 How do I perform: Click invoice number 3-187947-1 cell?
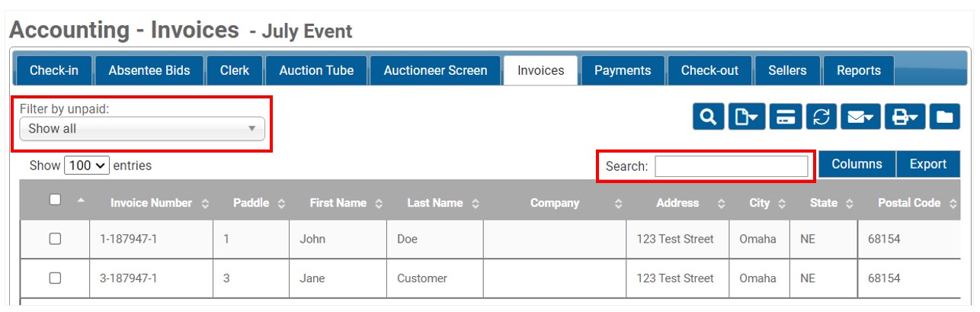[152, 278]
